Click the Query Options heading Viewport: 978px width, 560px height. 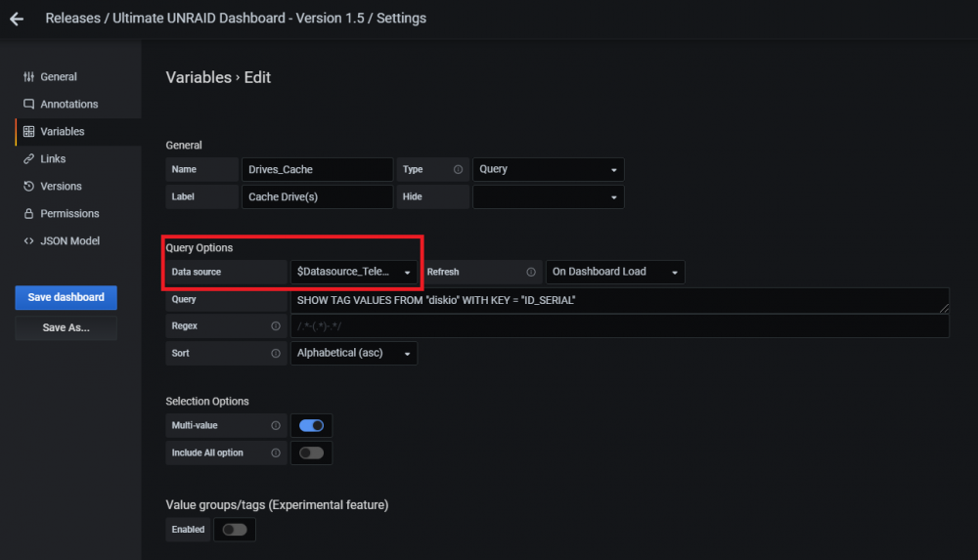199,248
